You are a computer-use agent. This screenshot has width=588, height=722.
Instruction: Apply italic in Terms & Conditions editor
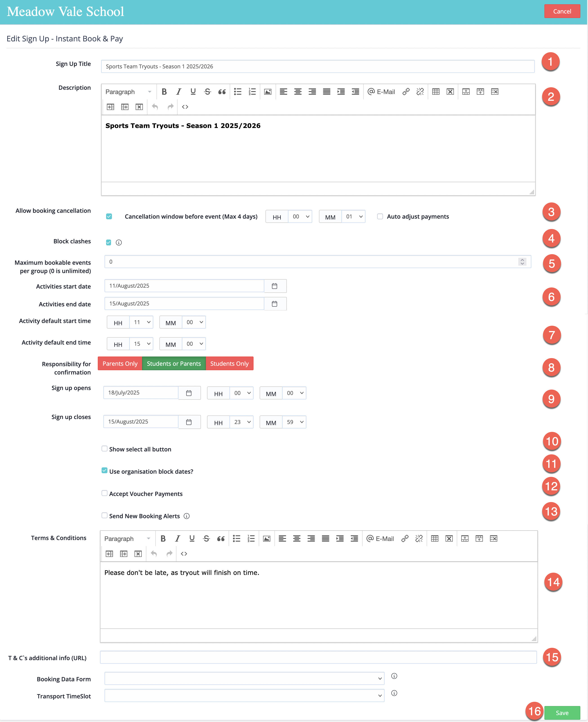[178, 538]
